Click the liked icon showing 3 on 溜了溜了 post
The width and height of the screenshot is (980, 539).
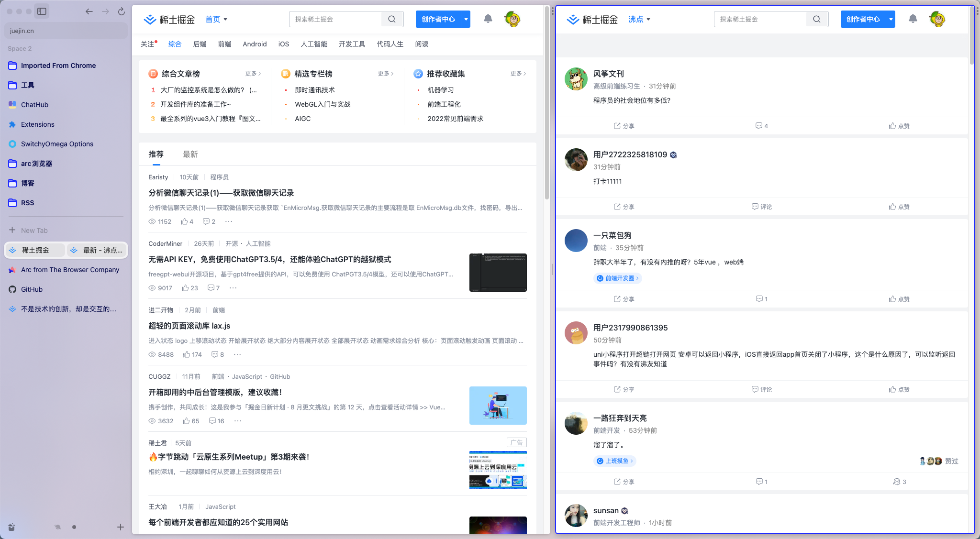point(899,482)
